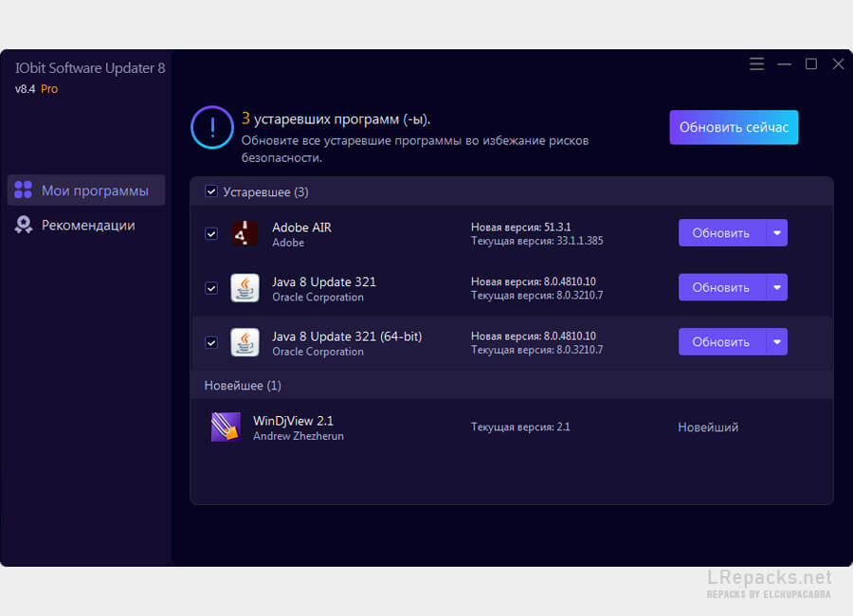Click the Java 8 64-bit program icon
The height and width of the screenshot is (616, 853).
[x=245, y=342]
